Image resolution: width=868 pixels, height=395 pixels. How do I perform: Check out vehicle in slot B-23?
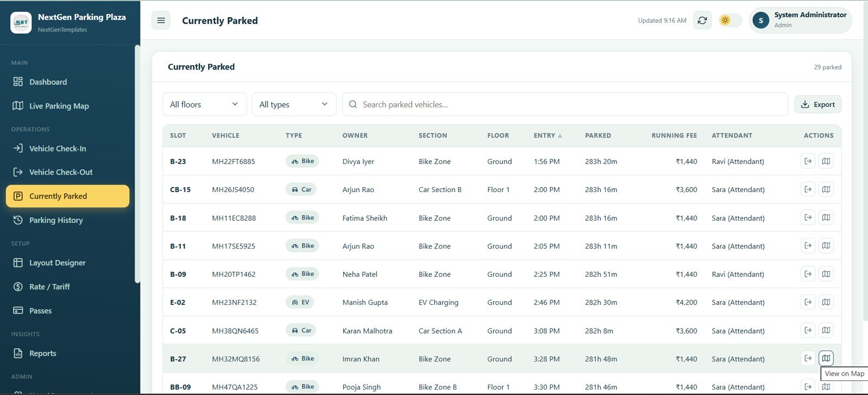click(x=808, y=161)
